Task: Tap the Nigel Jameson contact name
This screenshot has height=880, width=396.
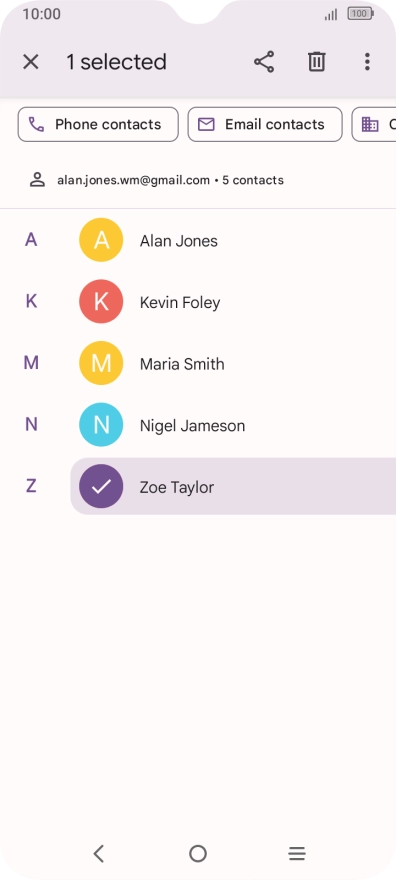Action: pyautogui.click(x=192, y=426)
